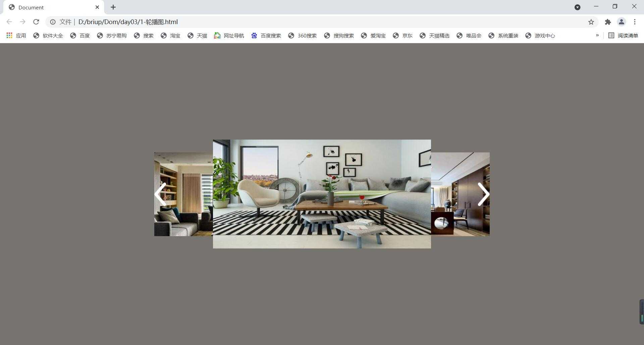Open the 苏宁易购 bookmark
Viewport: 644px width, 345px height.
(112, 36)
